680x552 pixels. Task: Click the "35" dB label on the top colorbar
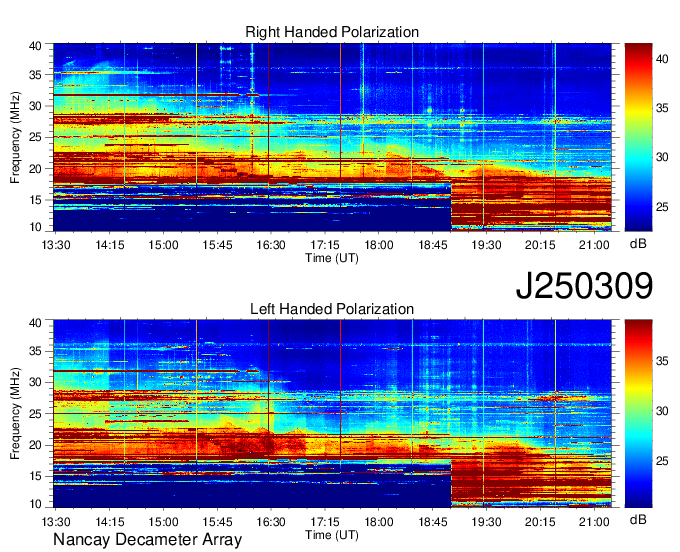[x=662, y=108]
